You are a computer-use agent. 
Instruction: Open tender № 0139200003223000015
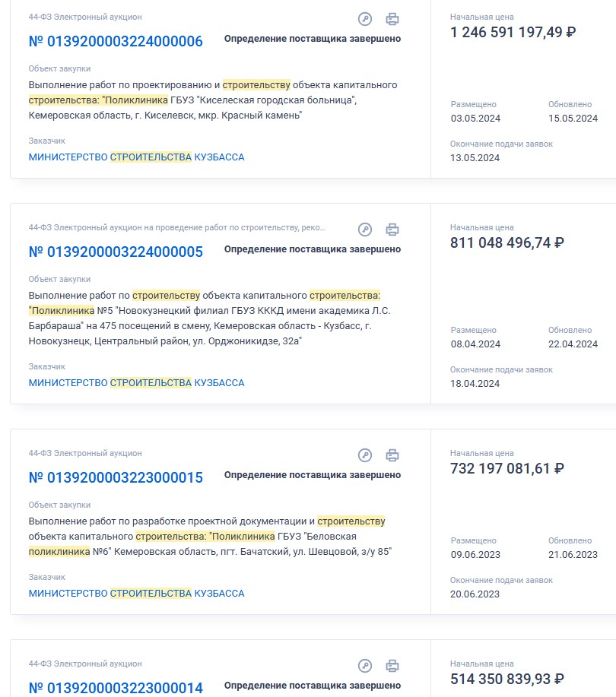point(116,478)
